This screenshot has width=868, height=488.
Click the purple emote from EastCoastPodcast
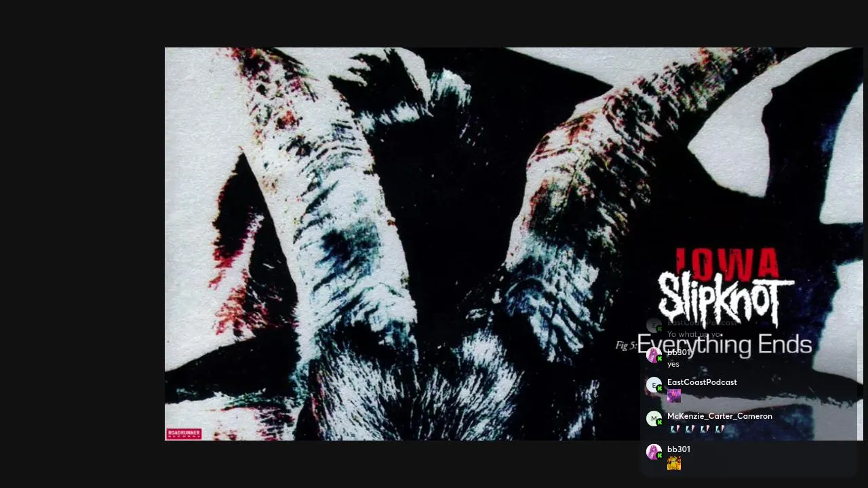pyautogui.click(x=674, y=396)
